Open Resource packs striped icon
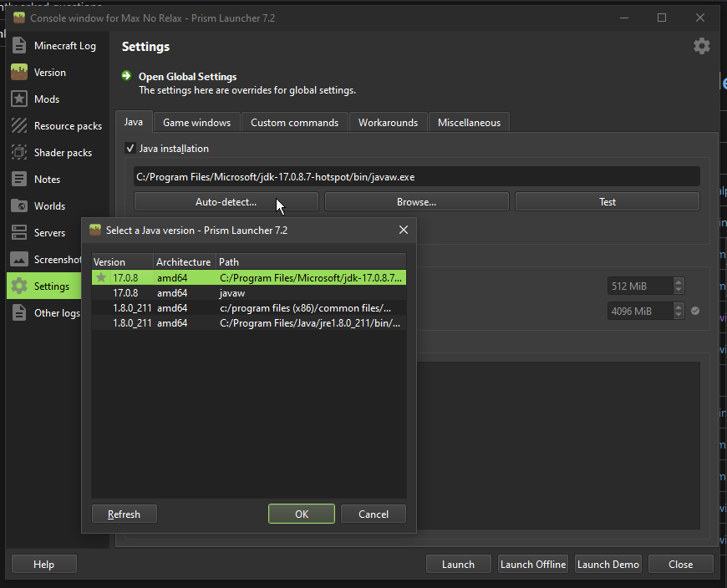 pos(19,125)
